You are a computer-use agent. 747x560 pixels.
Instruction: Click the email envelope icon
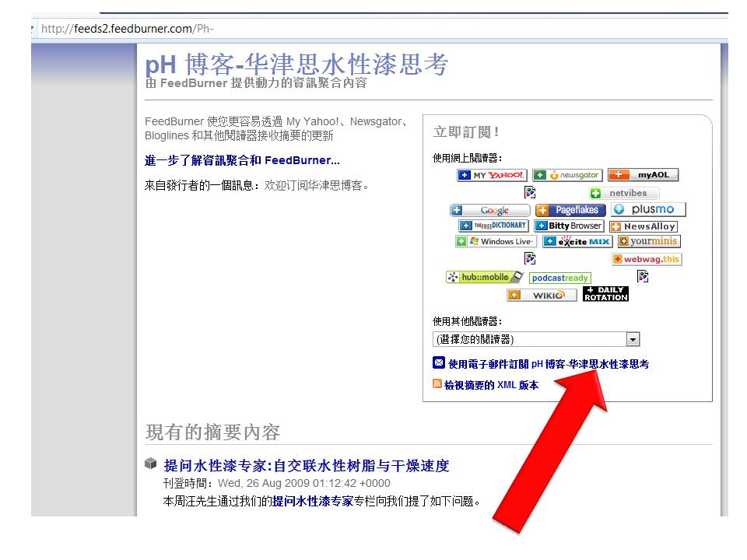[x=439, y=363]
